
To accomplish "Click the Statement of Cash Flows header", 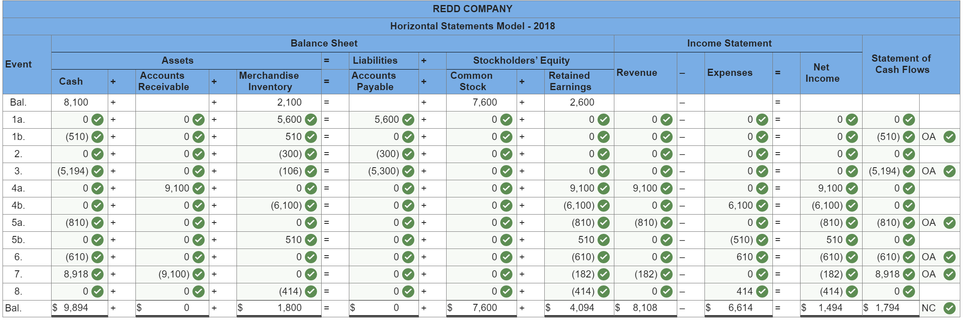I will 902,64.
